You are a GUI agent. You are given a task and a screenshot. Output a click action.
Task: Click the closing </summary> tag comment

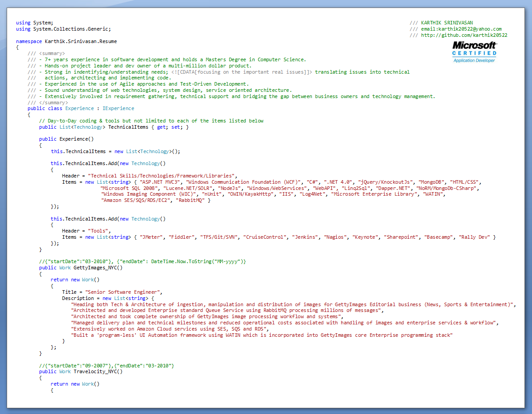tap(48, 103)
